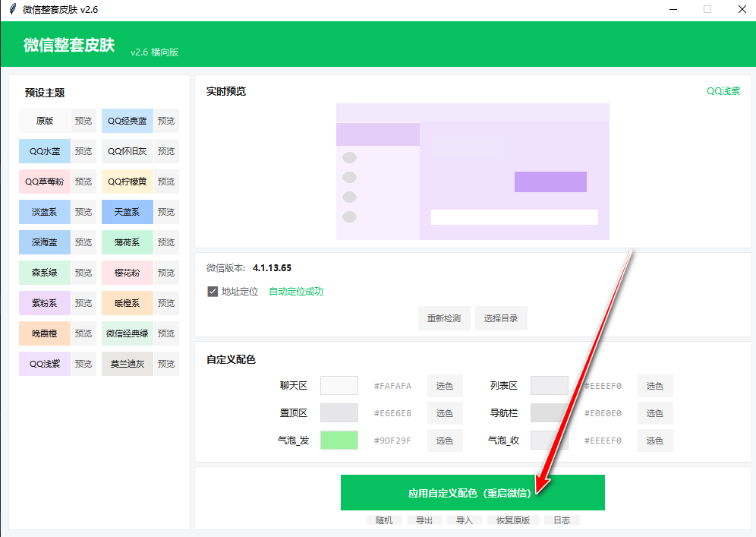Apply the 莫兰迪灰 theme
The height and width of the screenshot is (537, 756).
128,364
